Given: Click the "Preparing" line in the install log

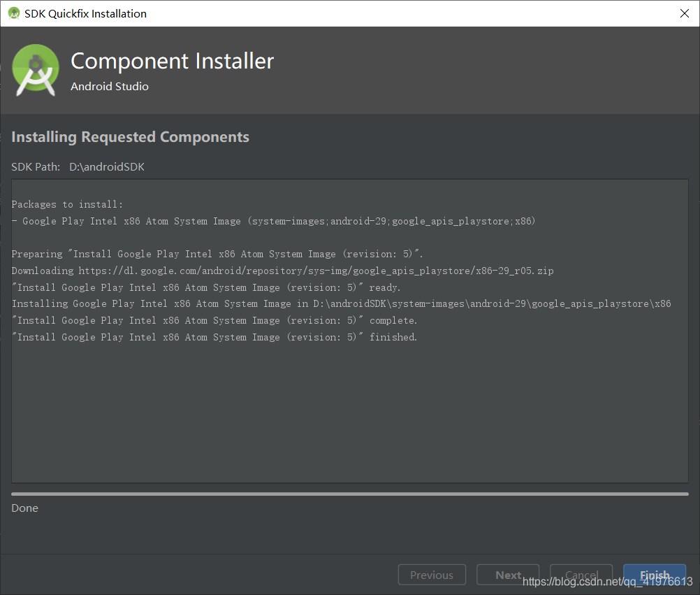Looking at the screenshot, I should (217, 254).
